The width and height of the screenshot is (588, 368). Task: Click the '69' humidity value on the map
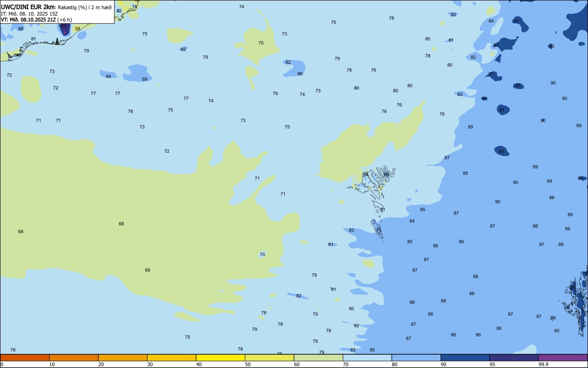pos(147,270)
